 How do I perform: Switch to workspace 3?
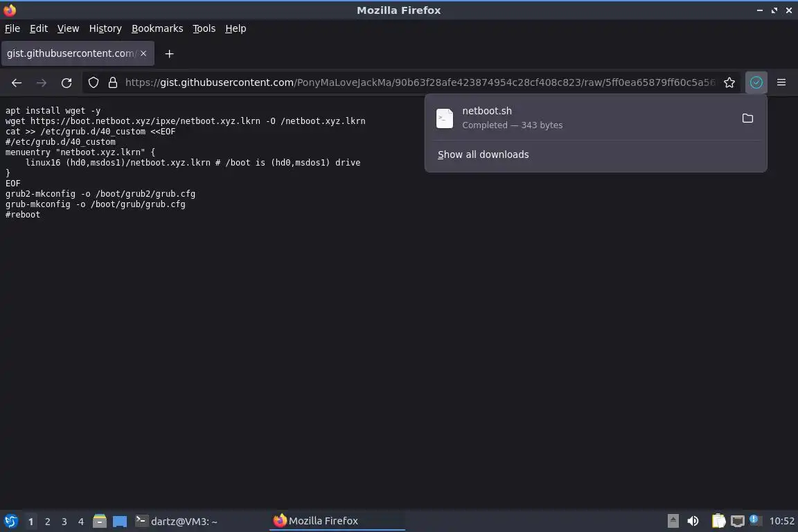(x=64, y=522)
